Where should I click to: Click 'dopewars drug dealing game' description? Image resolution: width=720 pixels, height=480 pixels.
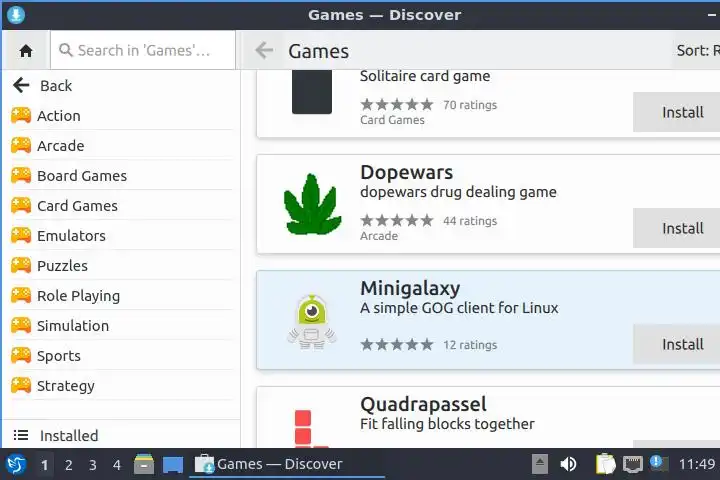pyautogui.click(x=458, y=192)
